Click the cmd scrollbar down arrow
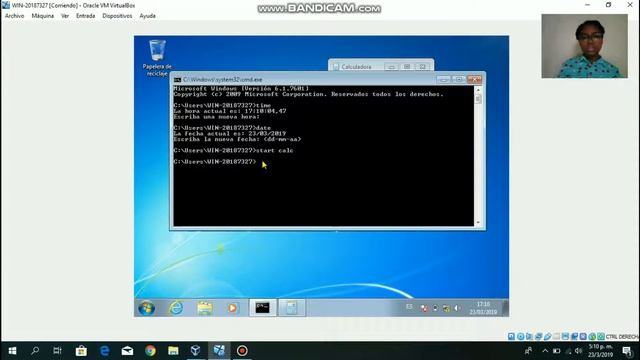 point(478,223)
